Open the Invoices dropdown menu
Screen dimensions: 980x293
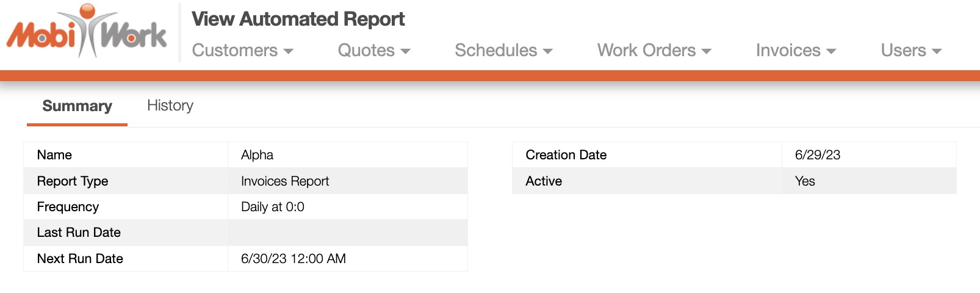pos(795,51)
